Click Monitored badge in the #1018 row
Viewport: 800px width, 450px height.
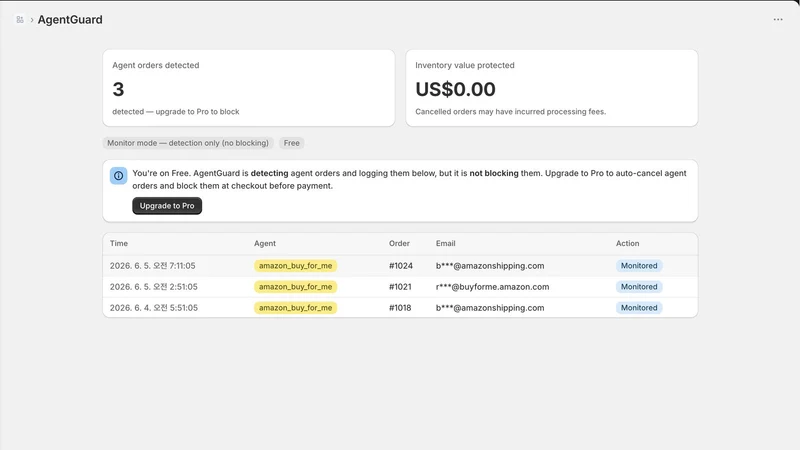[x=639, y=308]
